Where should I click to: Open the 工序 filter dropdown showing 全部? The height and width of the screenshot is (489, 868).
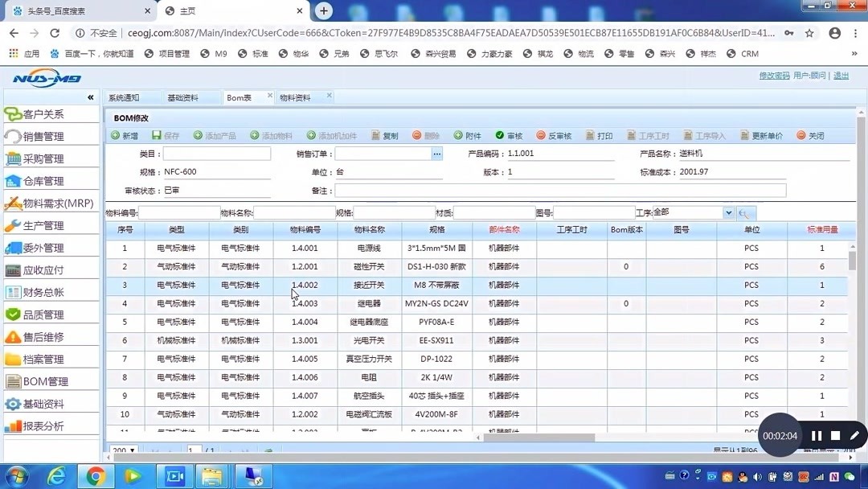click(x=728, y=212)
